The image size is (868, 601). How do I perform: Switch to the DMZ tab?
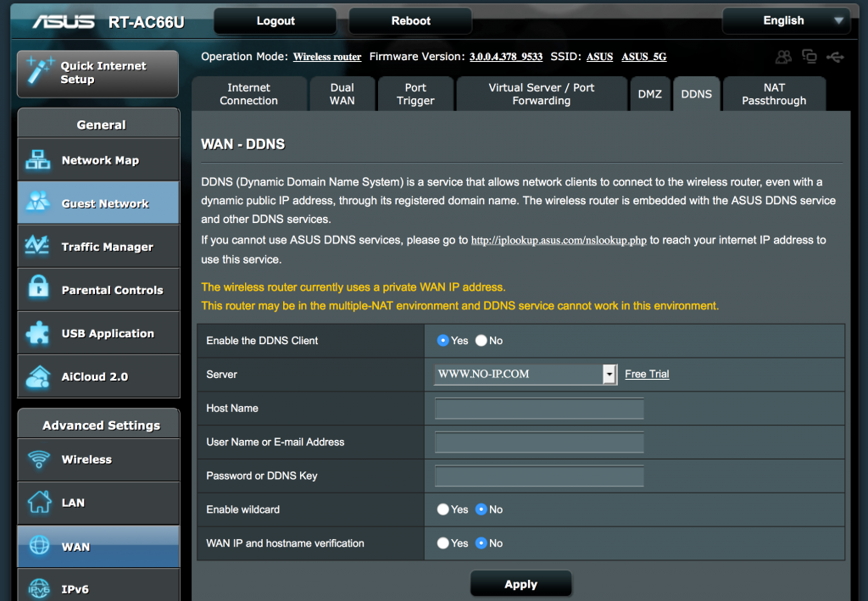(650, 94)
